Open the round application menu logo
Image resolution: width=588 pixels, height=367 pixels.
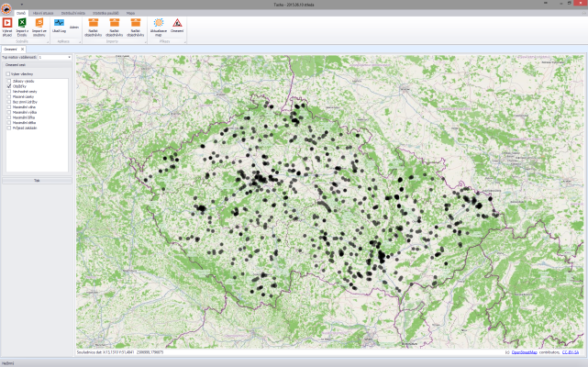[6, 8]
